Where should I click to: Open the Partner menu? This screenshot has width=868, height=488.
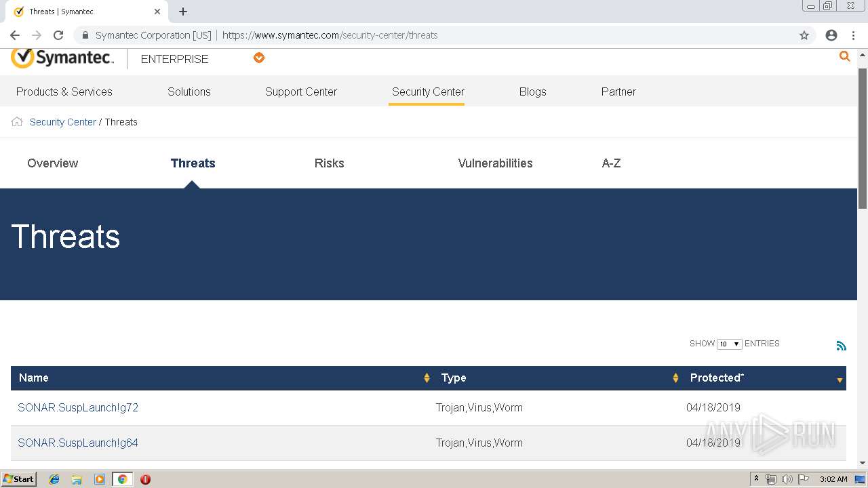(x=618, y=91)
